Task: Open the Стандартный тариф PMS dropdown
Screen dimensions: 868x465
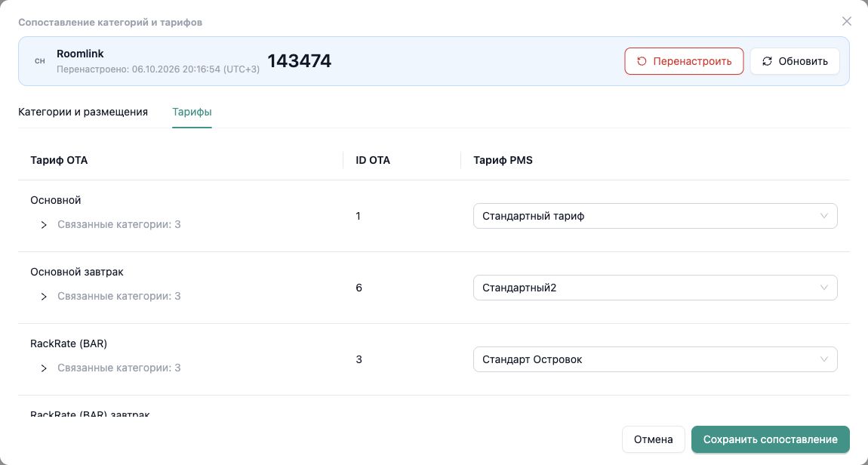Action: pos(655,216)
